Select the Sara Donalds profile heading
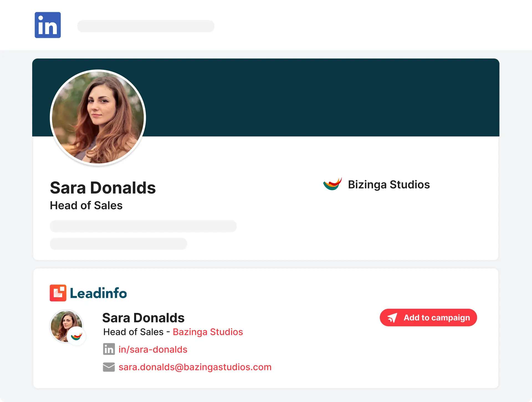The height and width of the screenshot is (402, 532). point(103,188)
